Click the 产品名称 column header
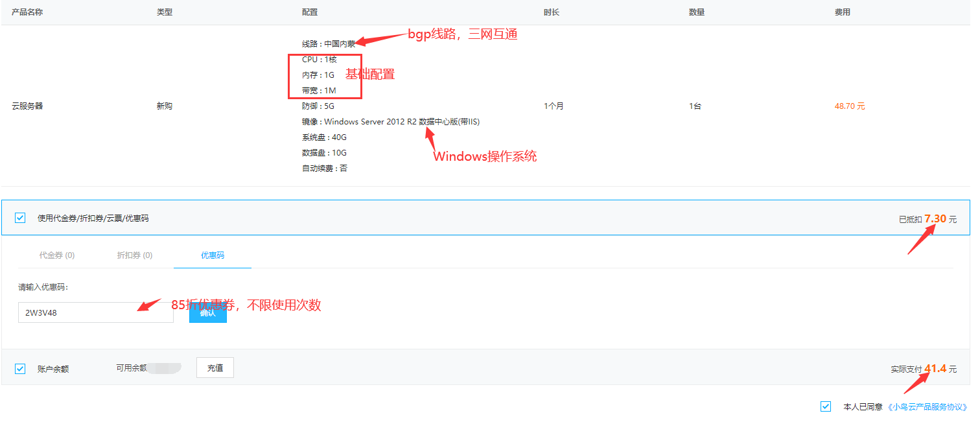 [x=27, y=12]
